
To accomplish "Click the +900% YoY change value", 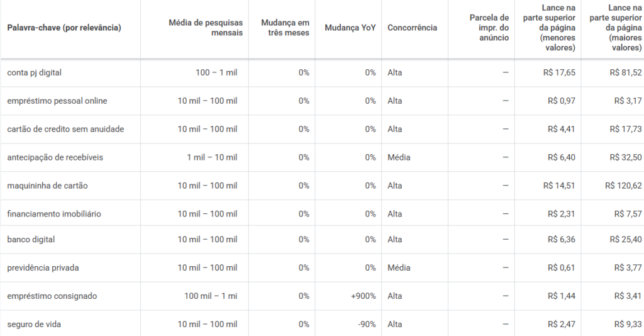I will (x=363, y=296).
